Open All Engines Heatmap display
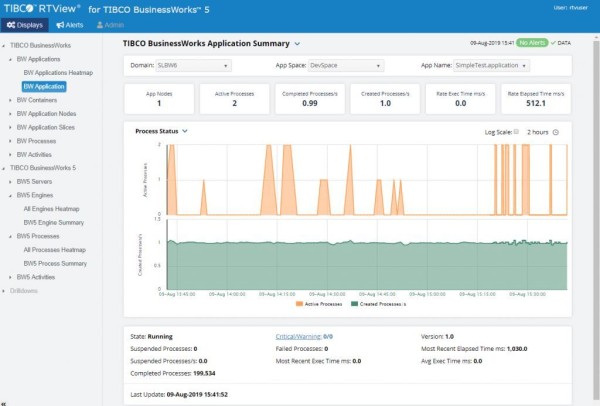This screenshot has width=600, height=406. [51, 209]
